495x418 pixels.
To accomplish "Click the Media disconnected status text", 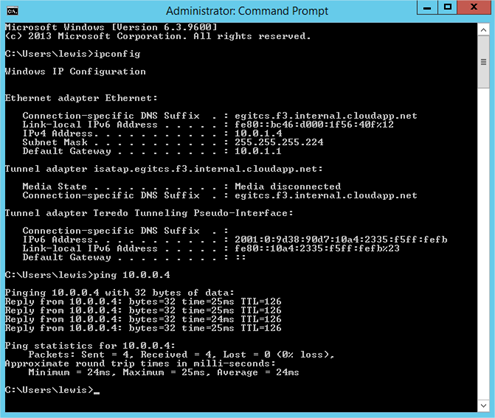I will [288, 186].
